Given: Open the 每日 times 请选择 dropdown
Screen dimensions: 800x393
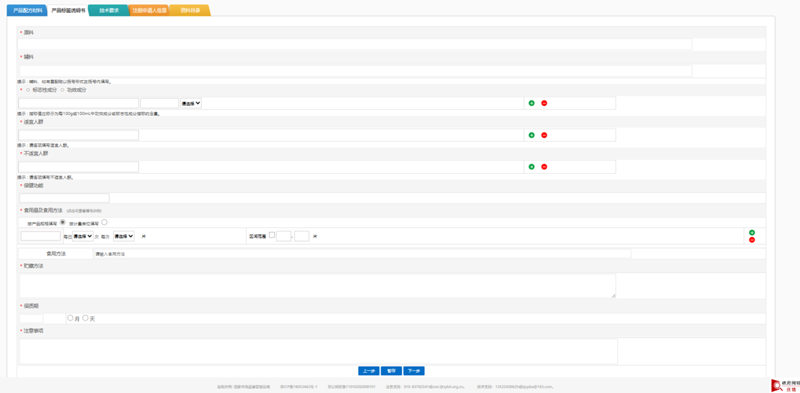Looking at the screenshot, I should (83, 236).
